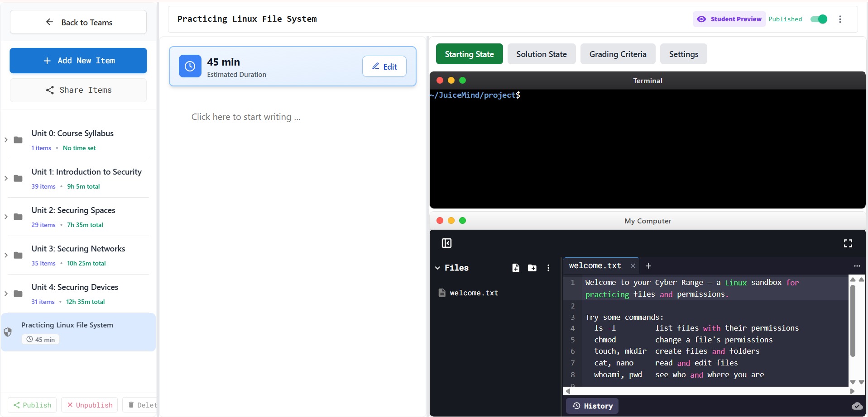
Task: Click 'No time set' under Unit 0
Action: 79,148
